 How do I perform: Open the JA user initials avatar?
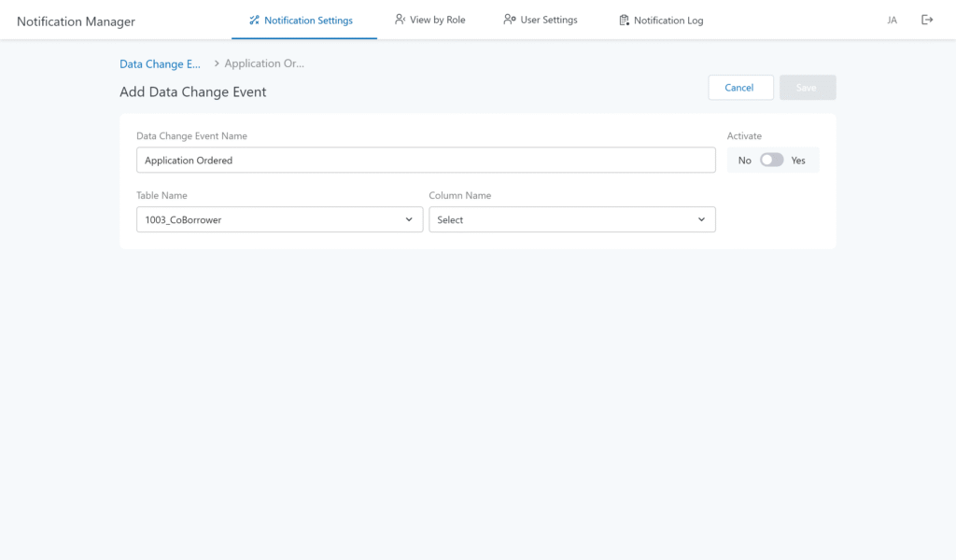click(x=893, y=20)
